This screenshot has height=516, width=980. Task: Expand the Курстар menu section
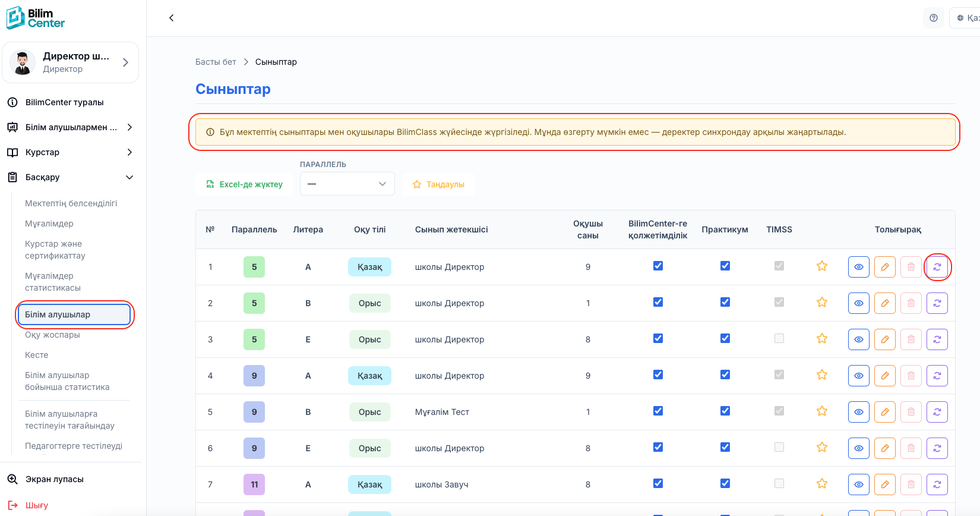[71, 152]
